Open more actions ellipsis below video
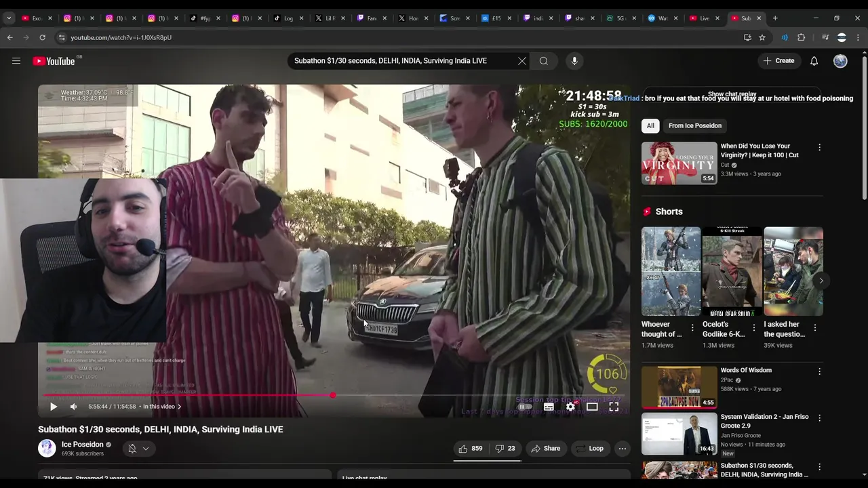The height and width of the screenshot is (488, 868). point(623,449)
